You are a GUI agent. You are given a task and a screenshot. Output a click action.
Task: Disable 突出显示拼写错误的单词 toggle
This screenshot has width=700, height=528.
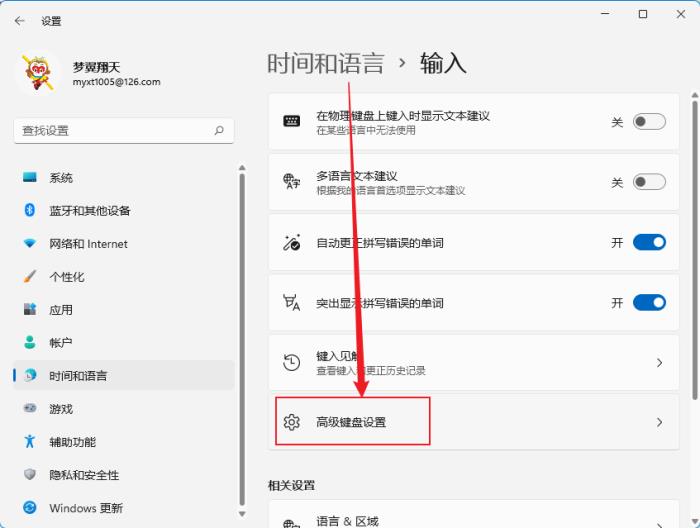pyautogui.click(x=648, y=302)
